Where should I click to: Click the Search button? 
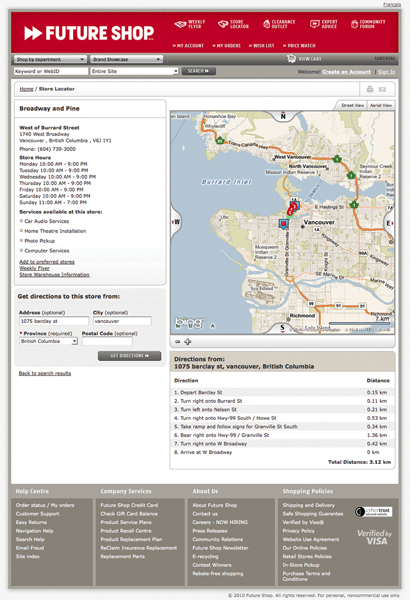(199, 71)
